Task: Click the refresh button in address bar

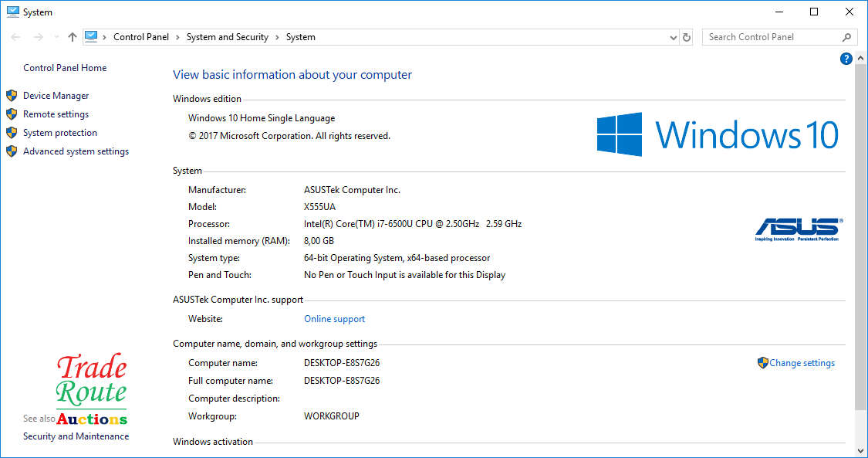Action: (687, 37)
